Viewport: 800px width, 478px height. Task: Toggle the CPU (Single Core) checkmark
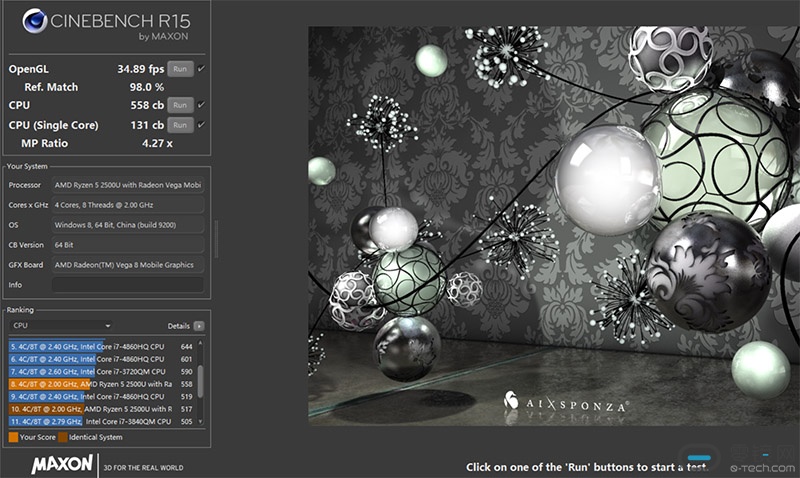(x=202, y=124)
